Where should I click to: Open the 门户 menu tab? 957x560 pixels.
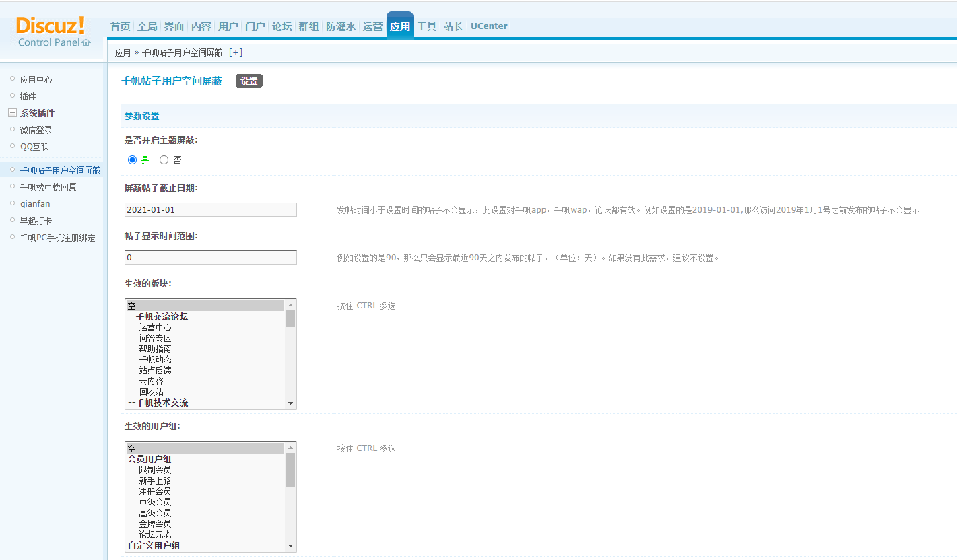point(255,26)
